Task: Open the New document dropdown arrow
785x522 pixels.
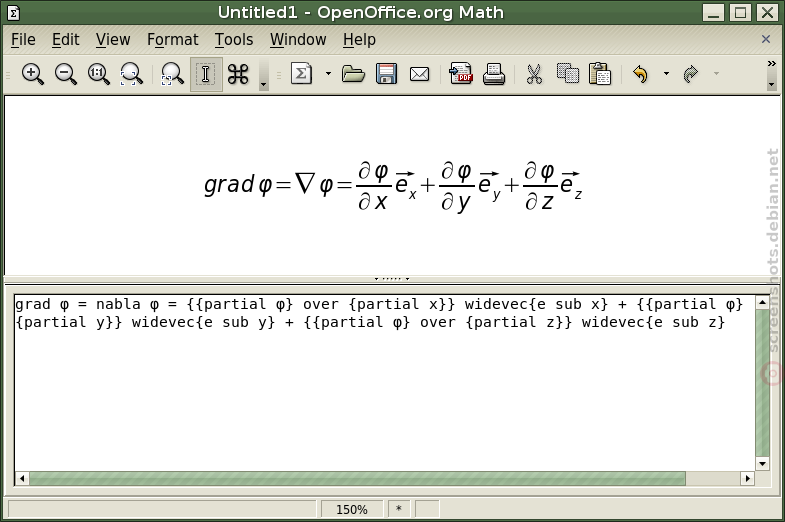Action: 328,74
